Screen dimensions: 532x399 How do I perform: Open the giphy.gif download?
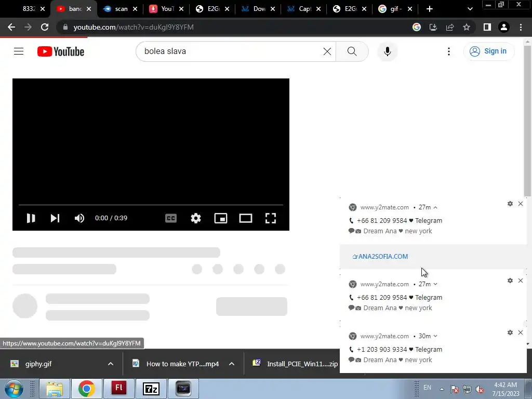click(38, 364)
